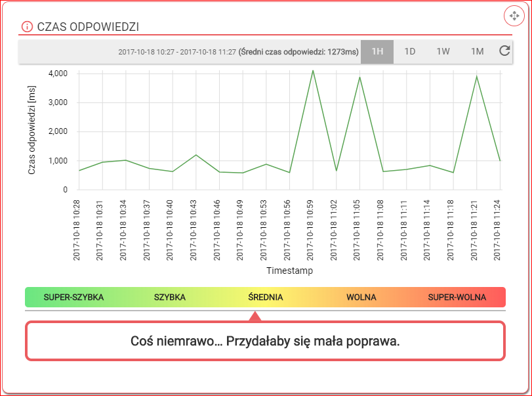
Task: Select the 1H time range
Action: point(377,51)
